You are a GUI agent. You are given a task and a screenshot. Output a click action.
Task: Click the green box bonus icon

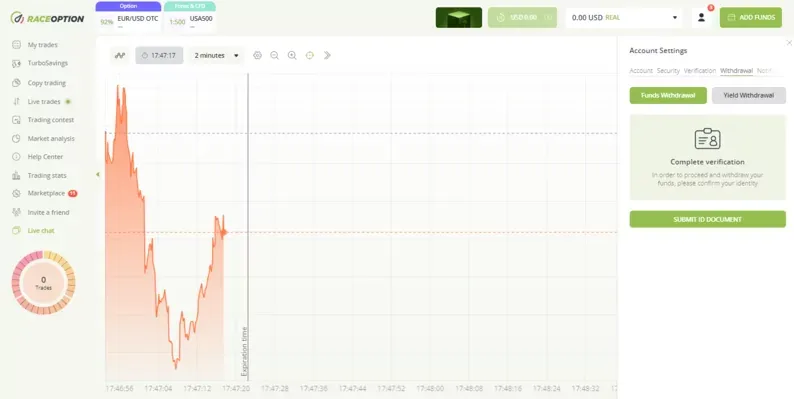pyautogui.click(x=459, y=18)
